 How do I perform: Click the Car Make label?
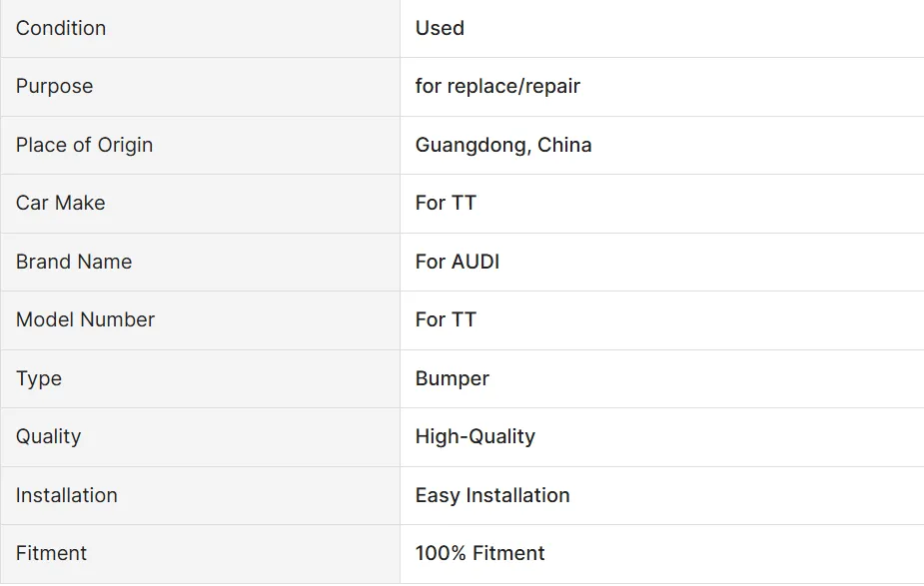(x=61, y=203)
